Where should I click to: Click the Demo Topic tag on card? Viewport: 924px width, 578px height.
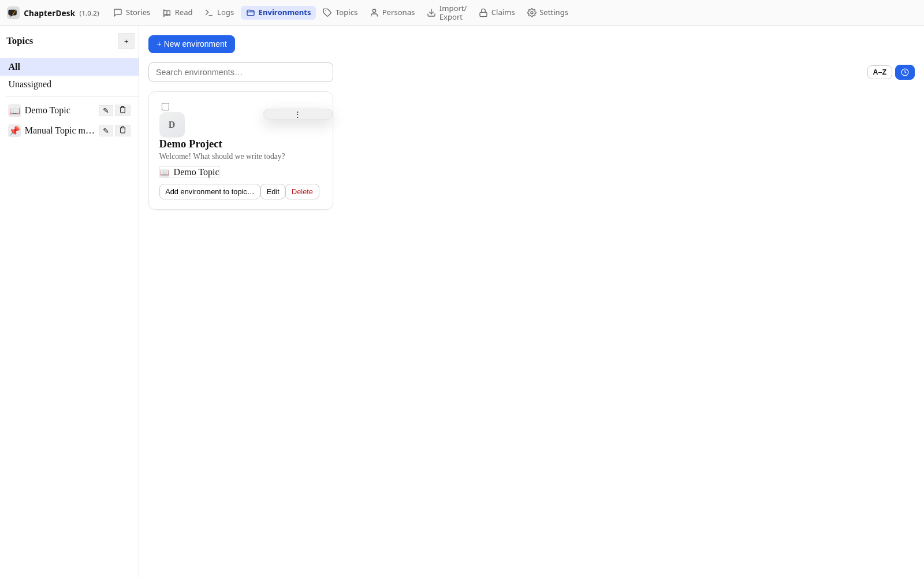pos(189,172)
